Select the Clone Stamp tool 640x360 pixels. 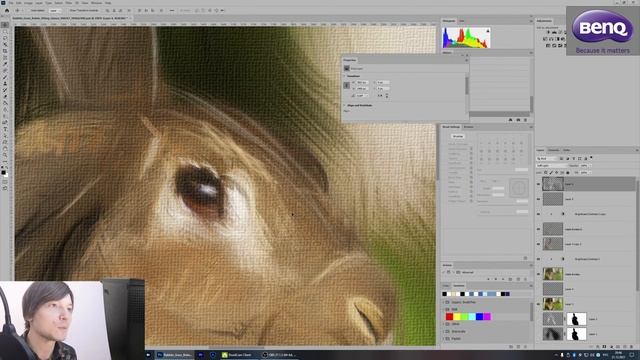(5, 84)
